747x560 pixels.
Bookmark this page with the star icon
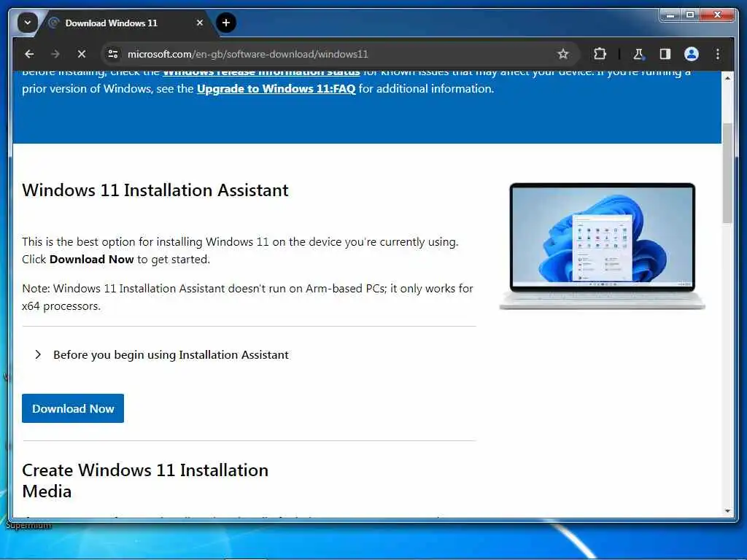pos(563,54)
